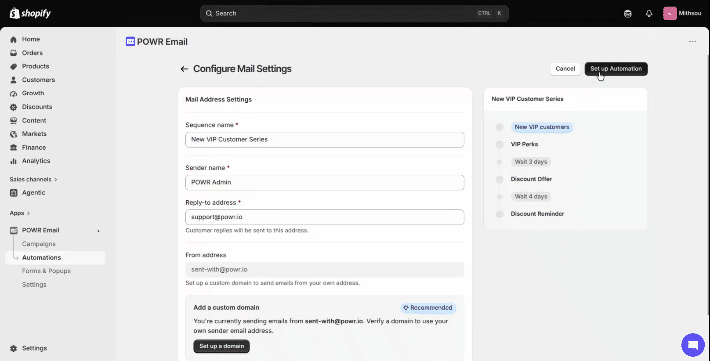Click the Sequence name field
This screenshot has width=710, height=361.
pyautogui.click(x=325, y=140)
